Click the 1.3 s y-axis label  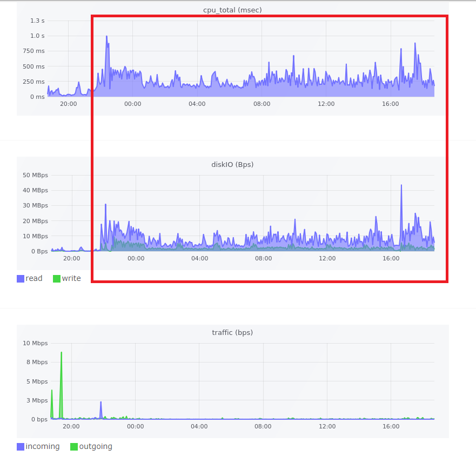point(37,21)
